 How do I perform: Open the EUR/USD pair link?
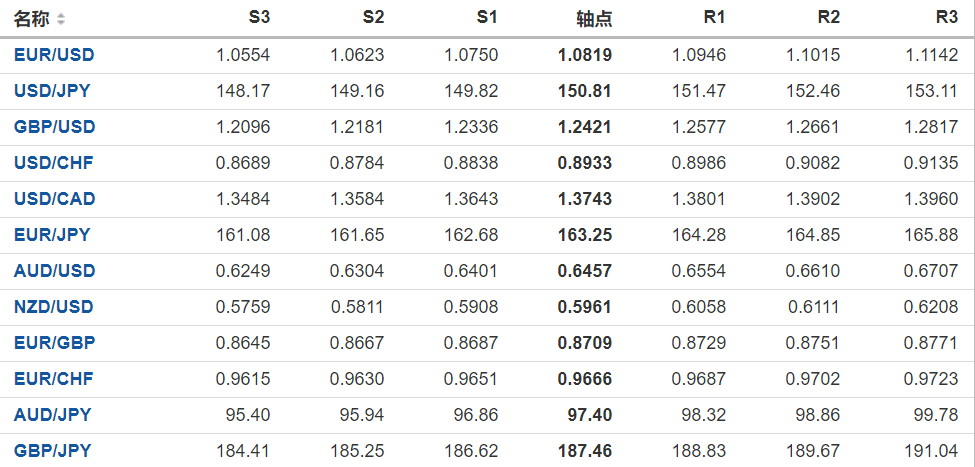[x=54, y=55]
